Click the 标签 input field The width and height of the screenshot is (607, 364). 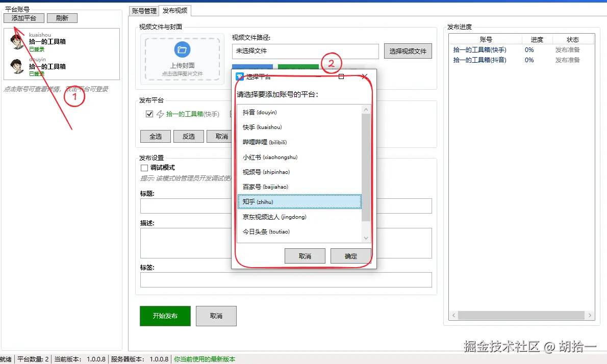tap(286, 280)
